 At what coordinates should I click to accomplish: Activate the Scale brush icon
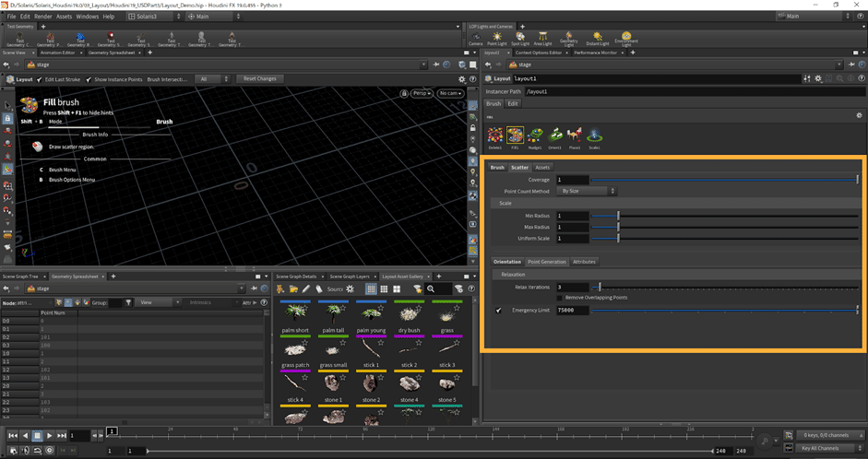tap(594, 136)
